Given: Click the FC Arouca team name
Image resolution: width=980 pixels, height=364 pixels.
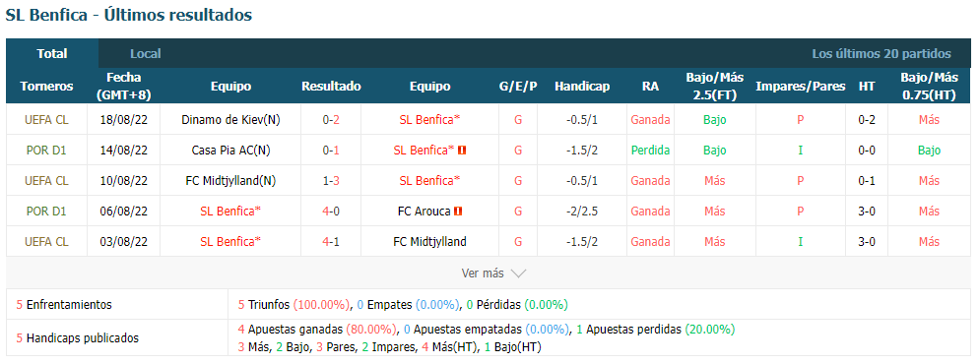Looking at the screenshot, I should click(424, 212).
